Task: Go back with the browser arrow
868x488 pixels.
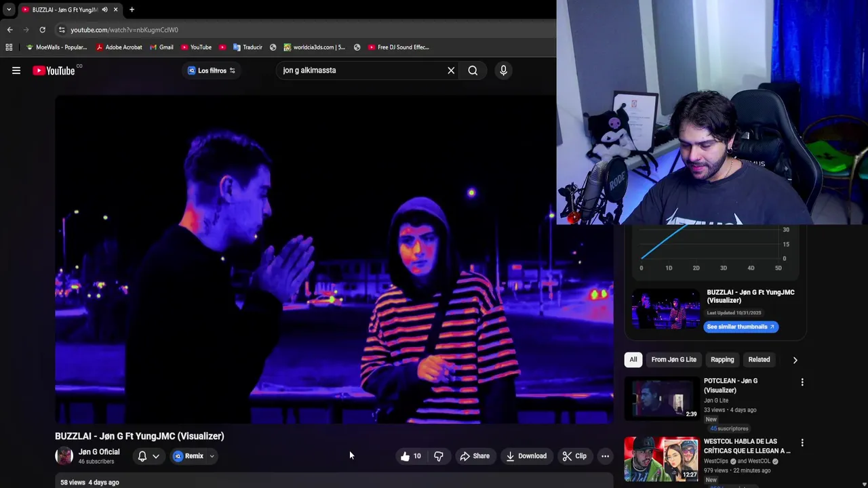Action: pyautogui.click(x=9, y=30)
